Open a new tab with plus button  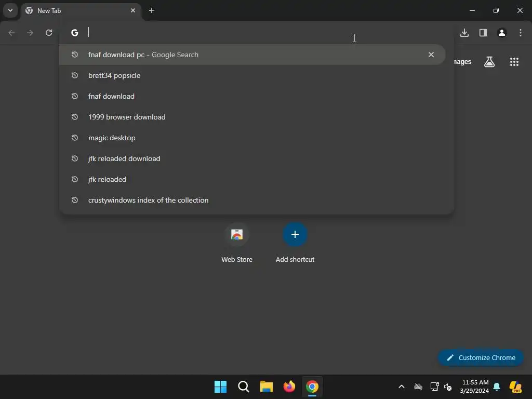click(x=152, y=10)
